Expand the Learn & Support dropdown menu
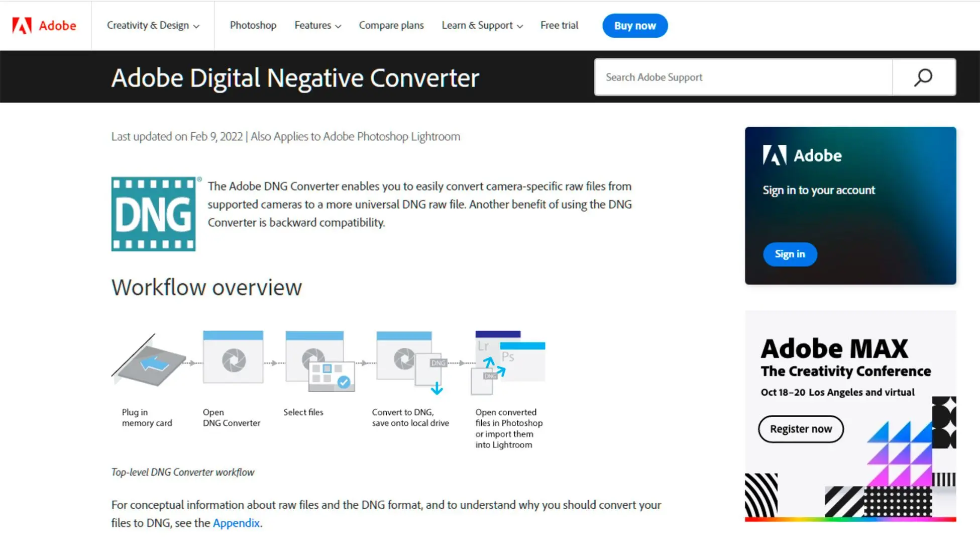The image size is (980, 553). pos(482,26)
